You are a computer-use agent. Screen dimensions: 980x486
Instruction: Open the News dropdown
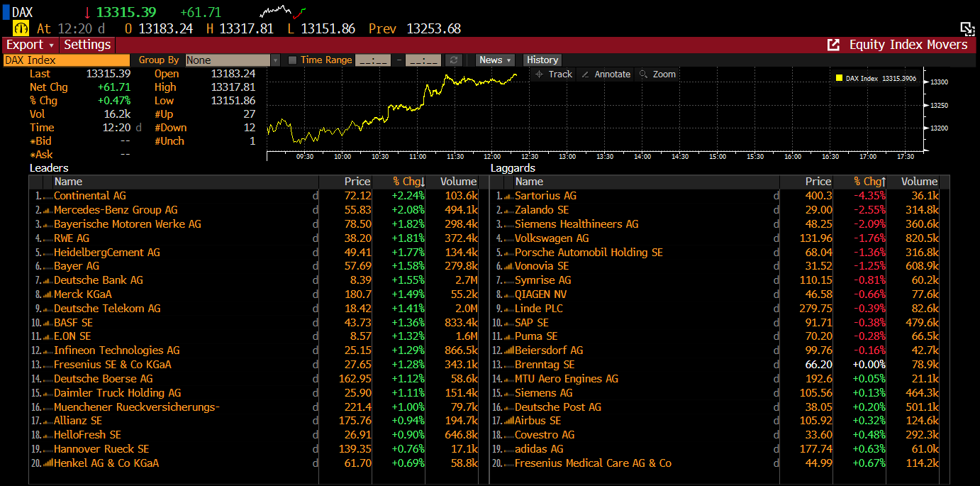(x=495, y=60)
